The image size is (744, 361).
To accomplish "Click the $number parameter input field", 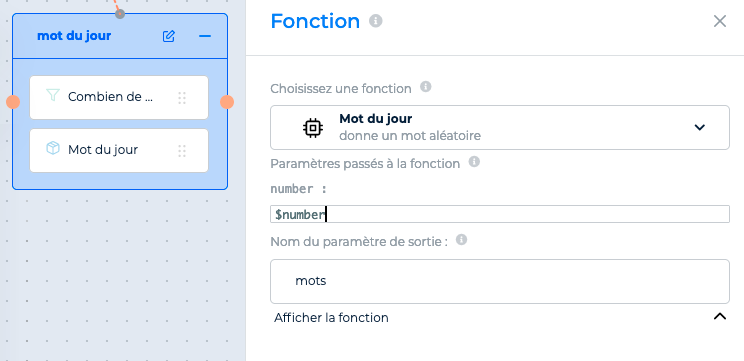I will coord(500,214).
